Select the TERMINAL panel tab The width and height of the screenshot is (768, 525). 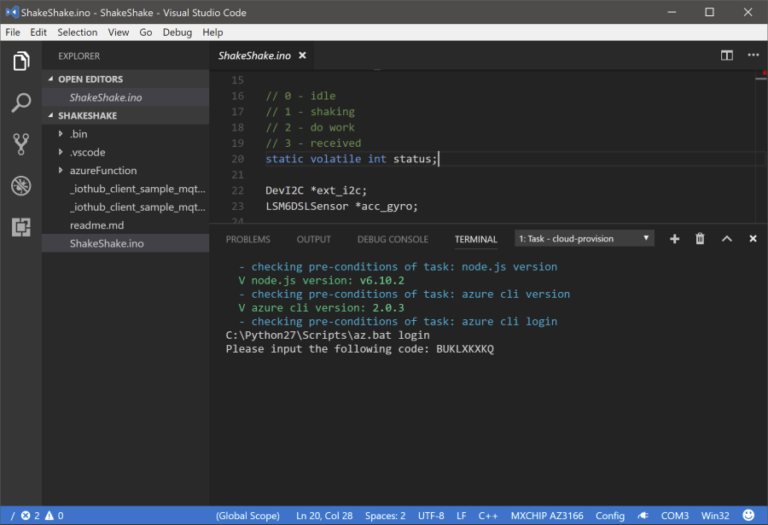tap(476, 239)
